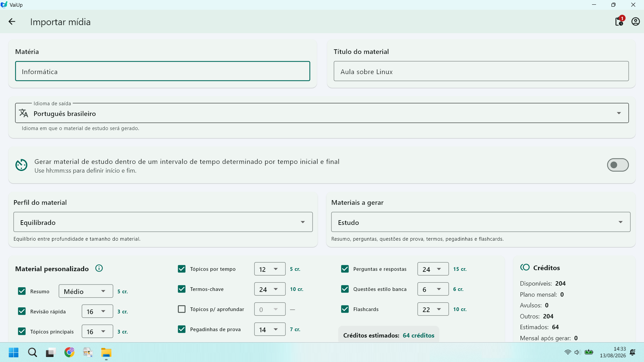Click the Créditos estimados 64 créditos label
This screenshot has height=362, width=644.
pos(389,335)
